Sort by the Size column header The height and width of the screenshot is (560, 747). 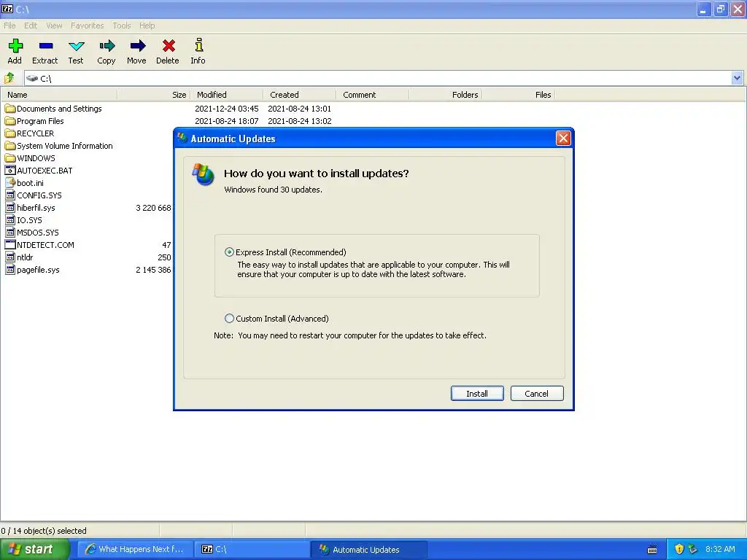pos(153,95)
